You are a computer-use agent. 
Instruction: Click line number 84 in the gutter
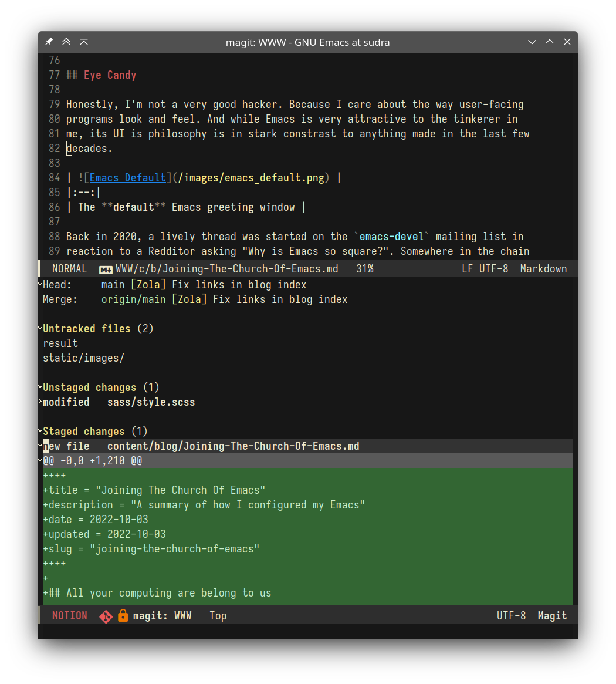coord(55,178)
